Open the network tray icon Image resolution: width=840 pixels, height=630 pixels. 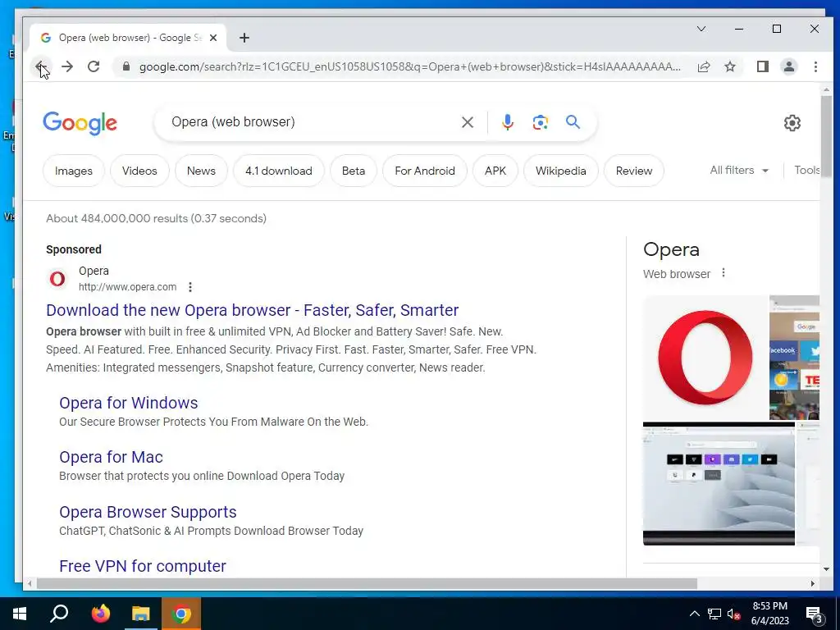click(x=714, y=614)
